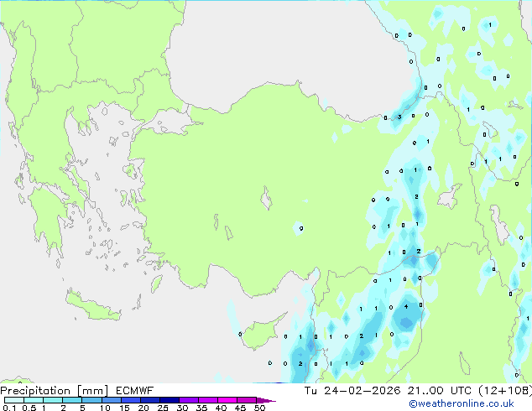
Task: Select the 2–5 mm legend color swatch
Action: pos(72,400)
